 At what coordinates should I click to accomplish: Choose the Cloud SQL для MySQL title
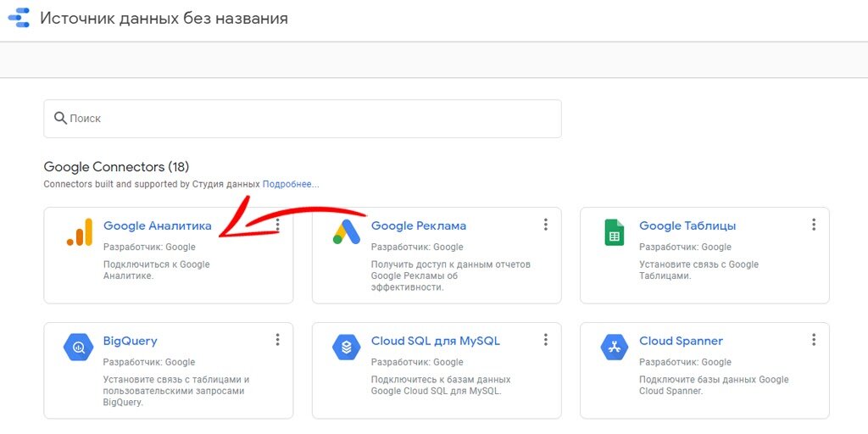click(436, 341)
